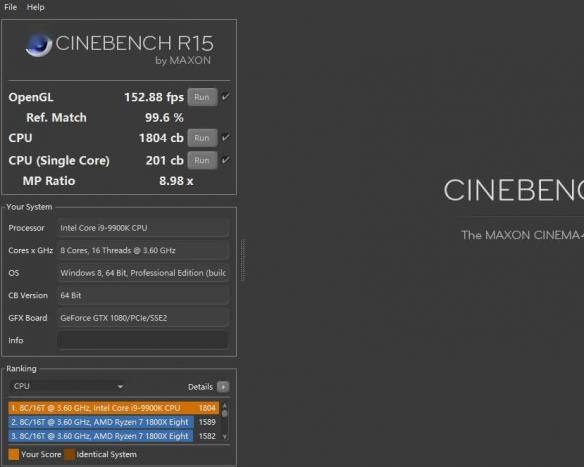The height and width of the screenshot is (467, 584).
Task: Toggle the CPU test checkbox
Action: click(x=226, y=138)
